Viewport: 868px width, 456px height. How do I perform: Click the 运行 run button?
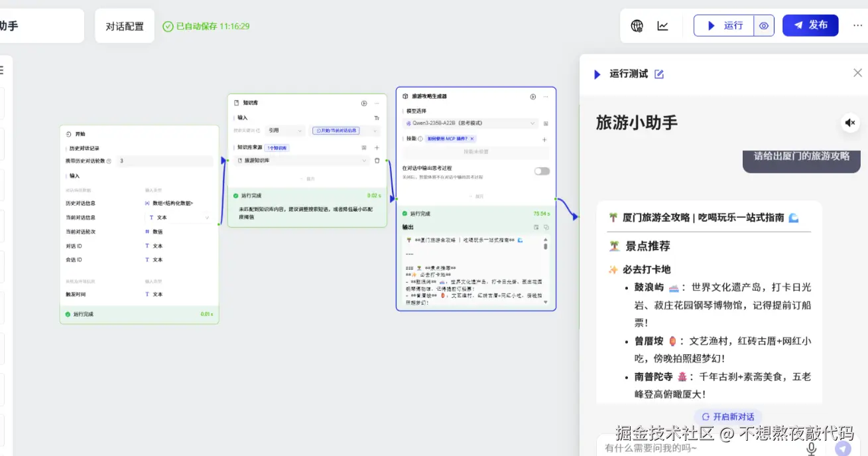click(x=724, y=25)
